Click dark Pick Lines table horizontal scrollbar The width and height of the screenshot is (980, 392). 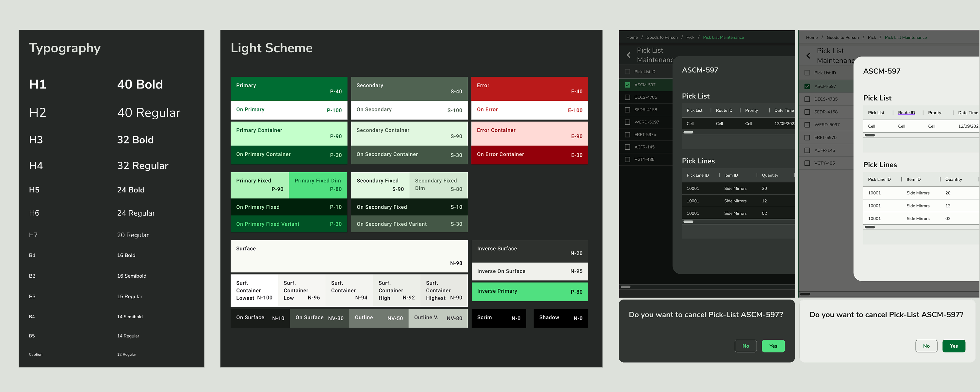click(x=688, y=221)
